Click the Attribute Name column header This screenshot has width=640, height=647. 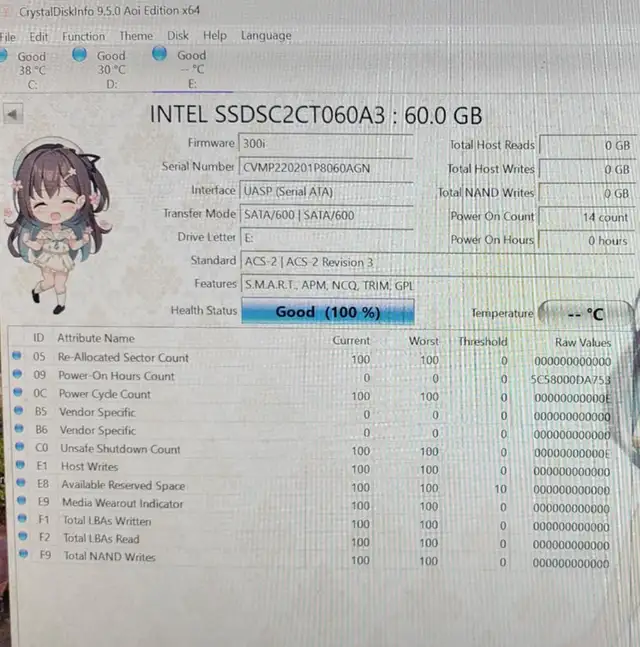tap(96, 338)
